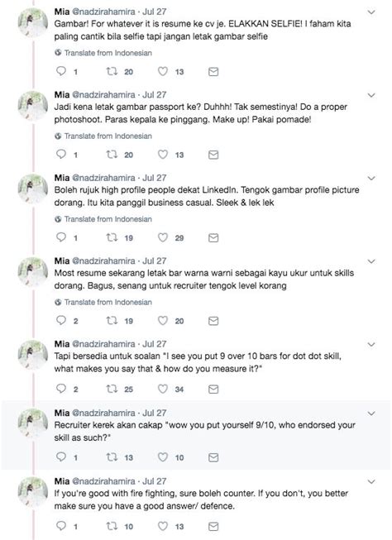Retweet the 'business casual' LinkedIn tweet
The image size is (392, 540).
point(112,237)
